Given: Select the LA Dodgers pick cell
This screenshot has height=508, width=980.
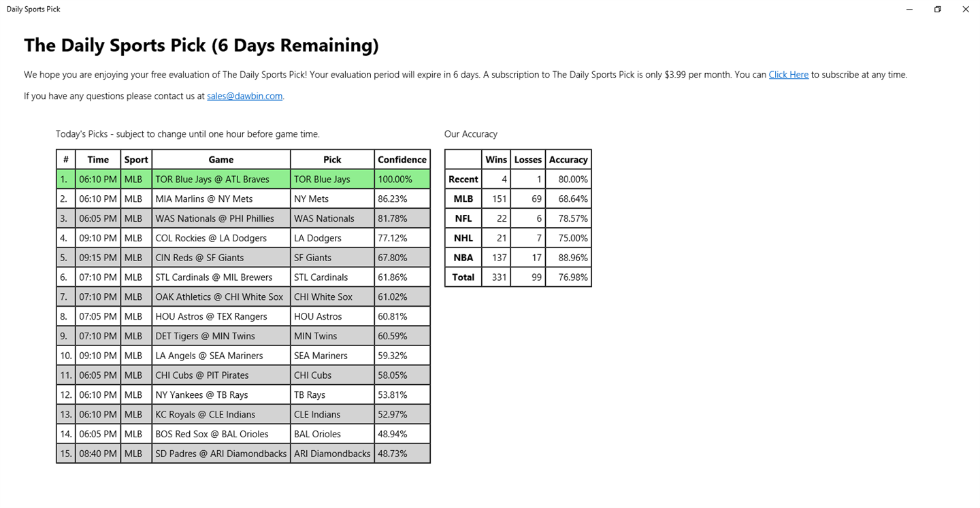Looking at the screenshot, I should 314,238.
